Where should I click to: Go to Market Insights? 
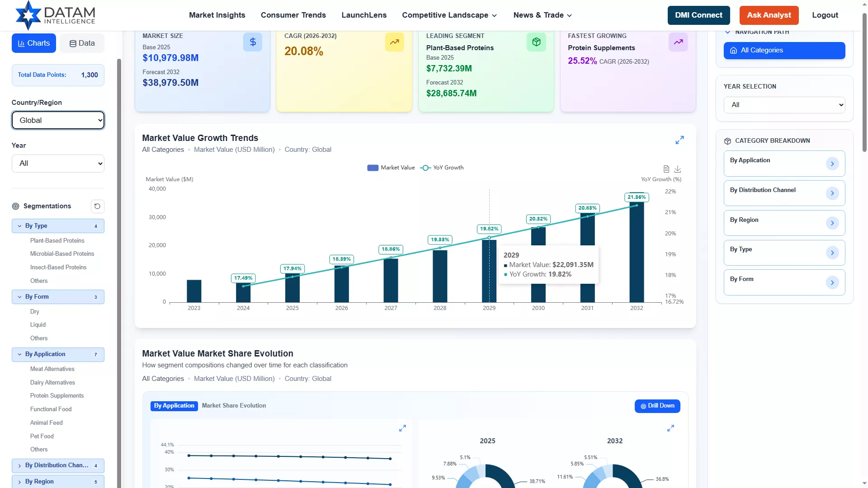tap(217, 15)
